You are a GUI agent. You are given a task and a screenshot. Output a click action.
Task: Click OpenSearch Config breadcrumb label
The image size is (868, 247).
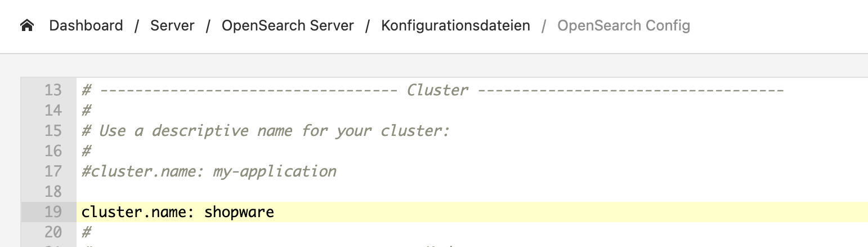coord(624,26)
